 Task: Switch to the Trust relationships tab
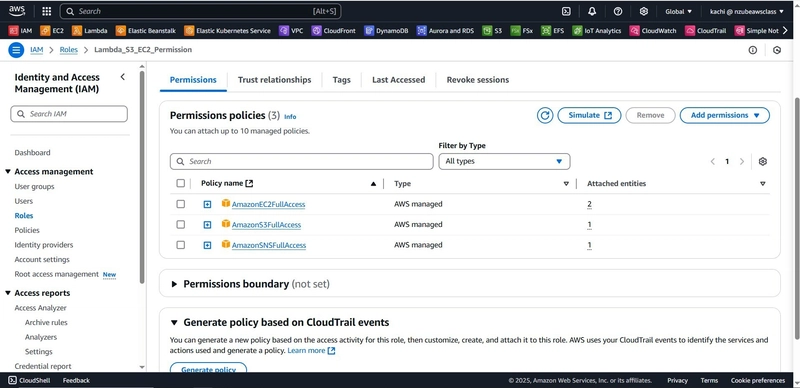pyautogui.click(x=274, y=80)
